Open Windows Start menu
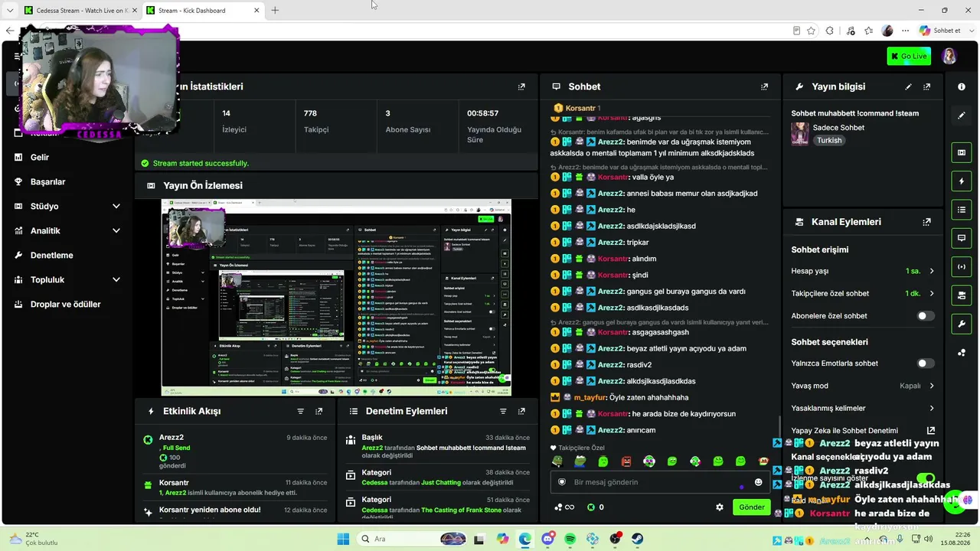This screenshot has height=551, width=980. (x=342, y=539)
